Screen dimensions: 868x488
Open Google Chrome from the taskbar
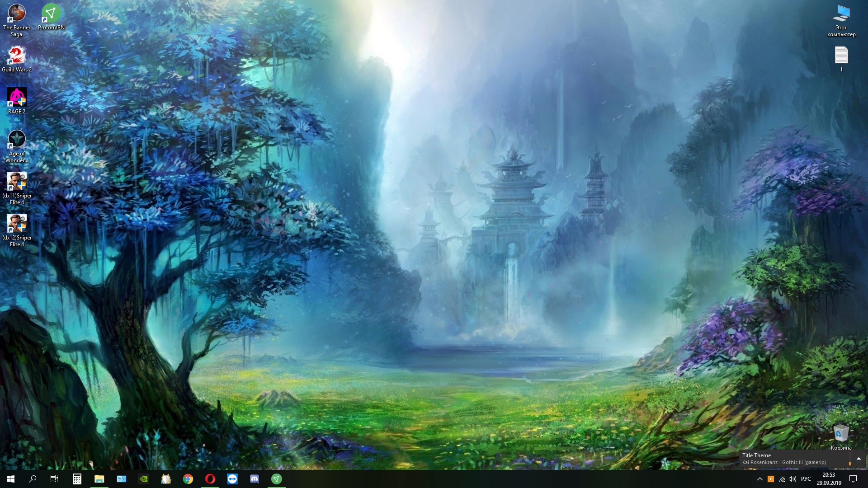tap(188, 479)
